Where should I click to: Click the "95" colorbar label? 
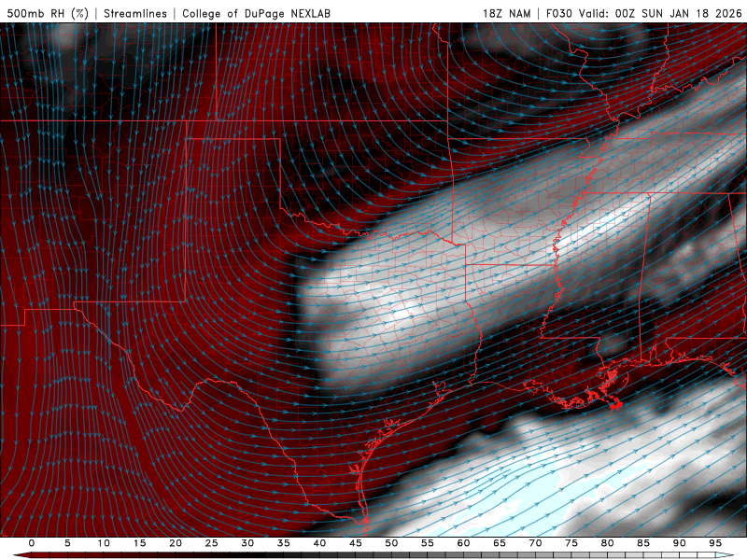pyautogui.click(x=715, y=543)
